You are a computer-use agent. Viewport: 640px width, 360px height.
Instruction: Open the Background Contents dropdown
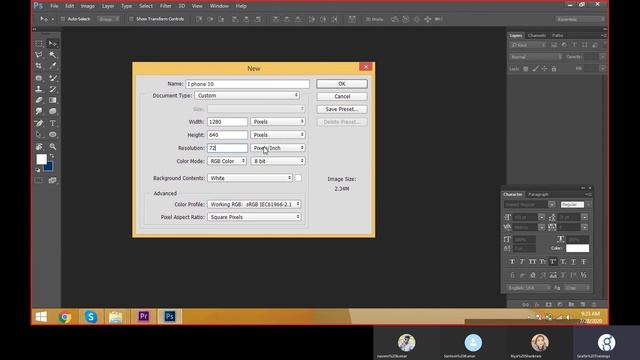pos(250,178)
